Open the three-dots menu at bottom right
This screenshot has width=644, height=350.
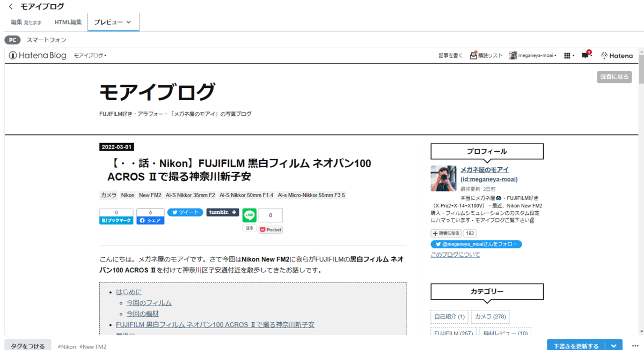pyautogui.click(x=636, y=346)
